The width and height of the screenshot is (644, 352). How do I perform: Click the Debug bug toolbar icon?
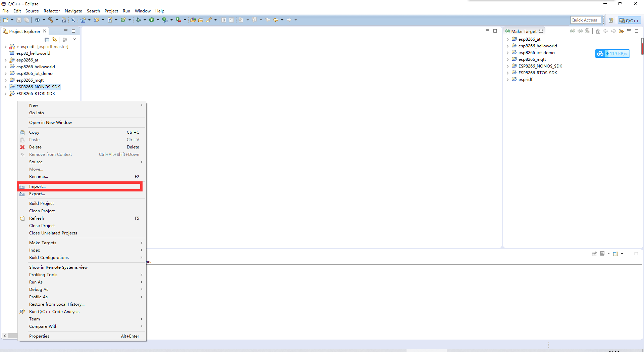138,20
